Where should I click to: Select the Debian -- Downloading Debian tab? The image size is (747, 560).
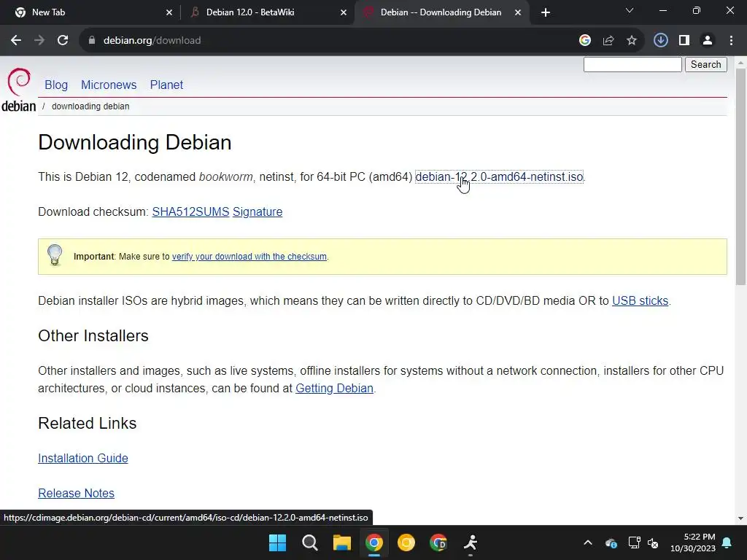(x=441, y=12)
